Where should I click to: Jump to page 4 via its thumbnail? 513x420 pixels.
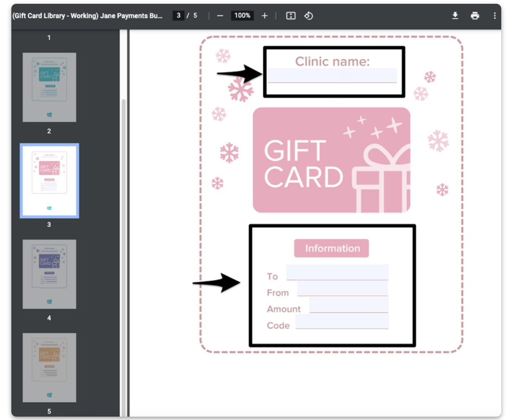tap(49, 274)
